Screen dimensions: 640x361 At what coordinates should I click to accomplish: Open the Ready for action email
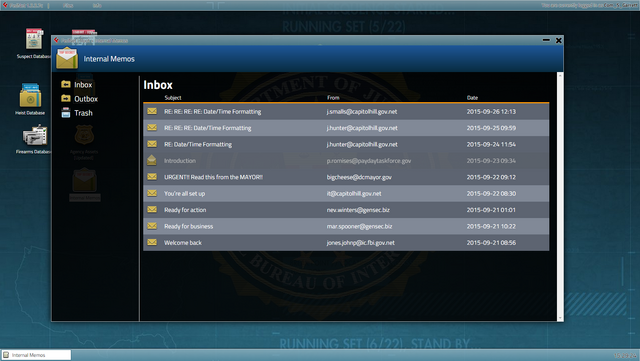point(185,209)
